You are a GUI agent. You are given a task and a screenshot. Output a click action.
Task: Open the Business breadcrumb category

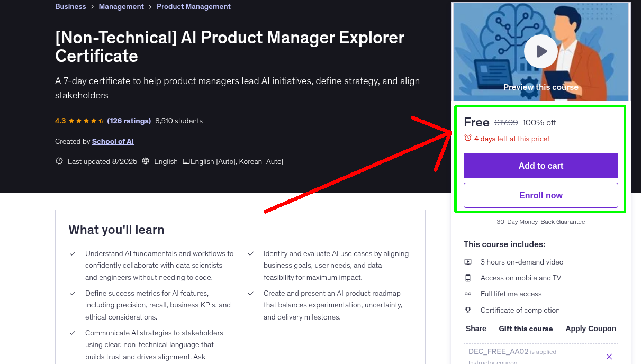click(70, 6)
